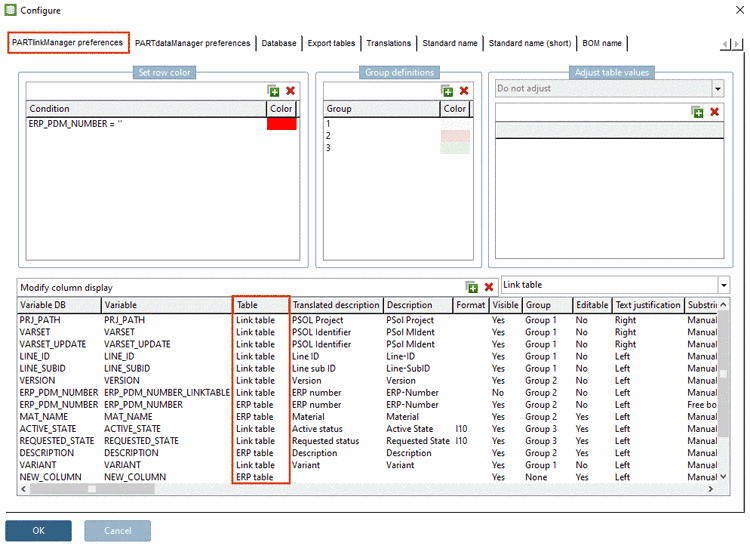Click the DESCRIPTION variable DB cell
750x549 pixels.
47,453
